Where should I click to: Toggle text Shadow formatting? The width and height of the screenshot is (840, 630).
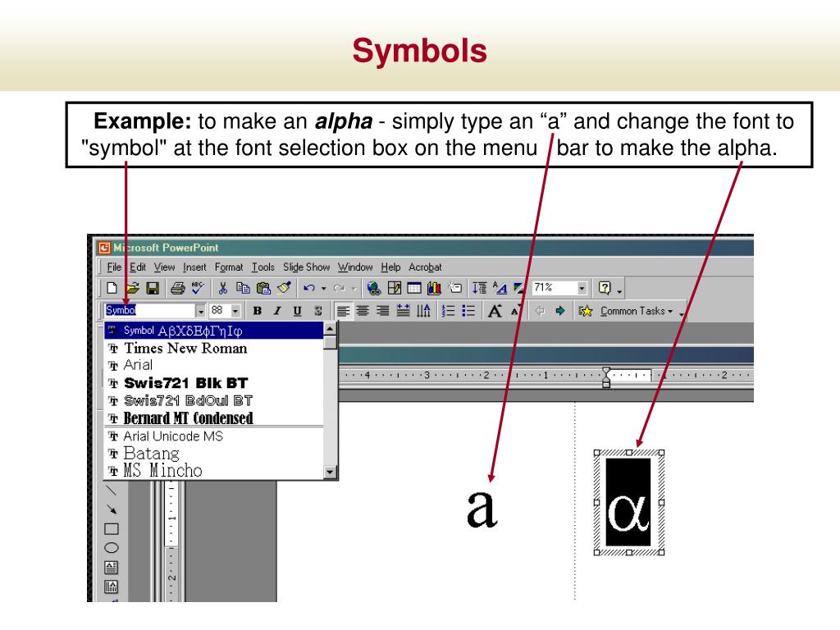[x=317, y=311]
